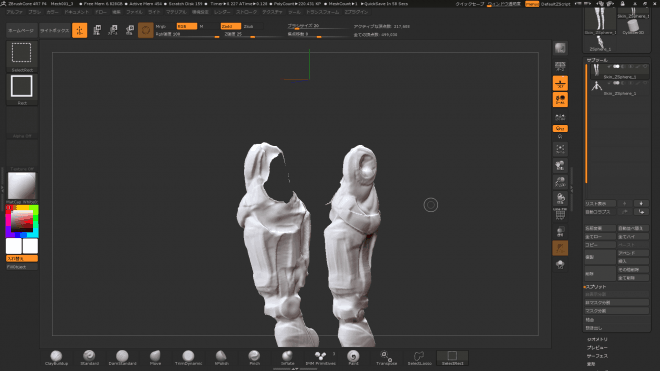
Task: Click the ライトボックス button
Action: (x=54, y=31)
